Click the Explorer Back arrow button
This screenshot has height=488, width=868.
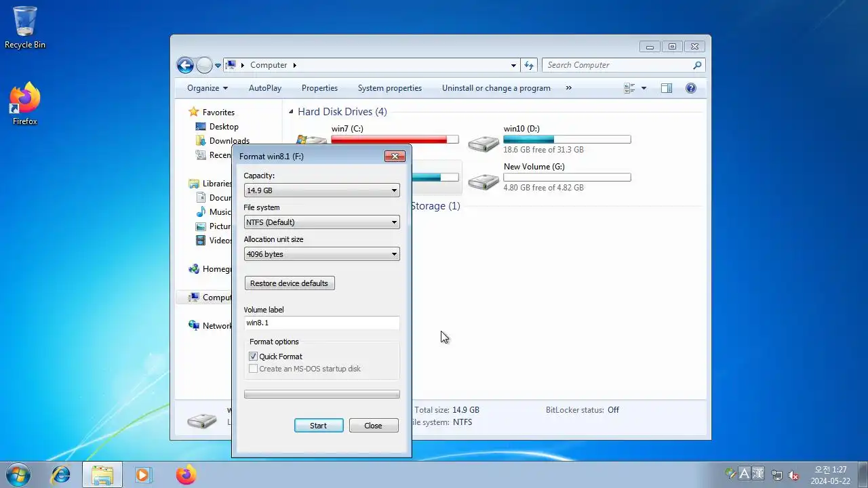point(185,65)
